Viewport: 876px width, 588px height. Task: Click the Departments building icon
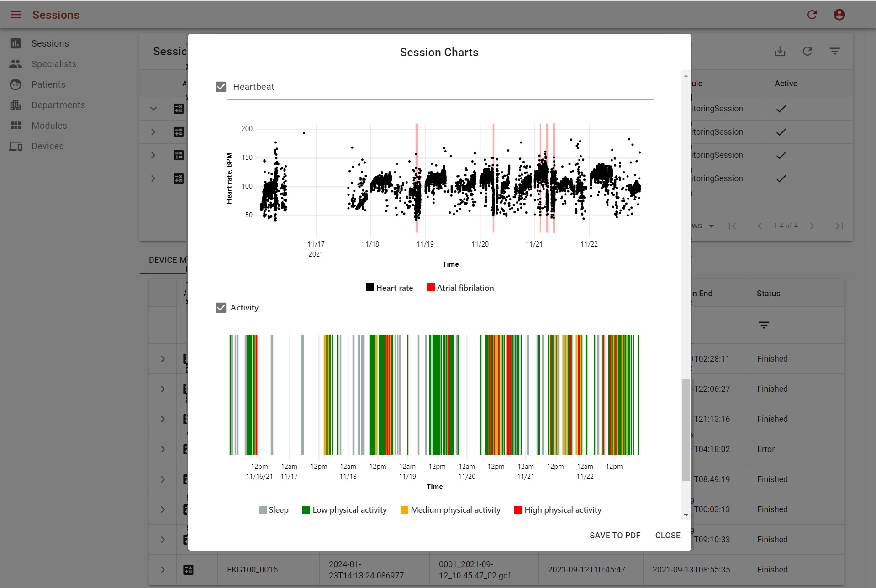[x=16, y=105]
